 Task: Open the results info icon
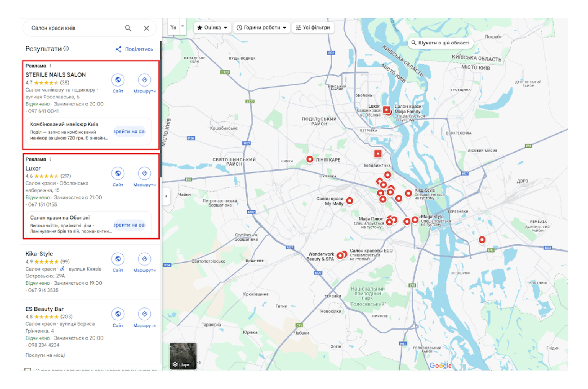66,49
